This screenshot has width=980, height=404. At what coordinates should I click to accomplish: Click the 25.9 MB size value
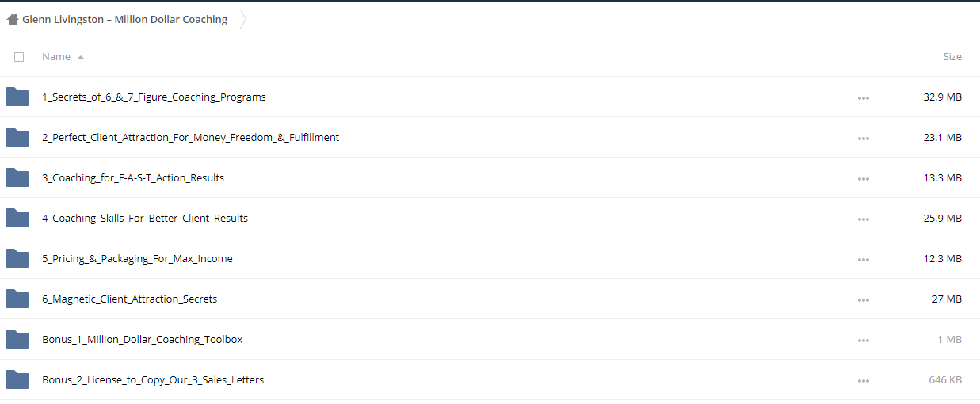pyautogui.click(x=943, y=219)
